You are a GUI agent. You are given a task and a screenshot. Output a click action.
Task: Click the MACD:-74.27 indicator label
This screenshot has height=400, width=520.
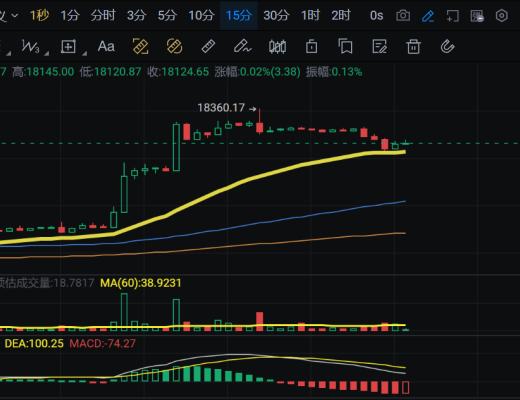103,343
